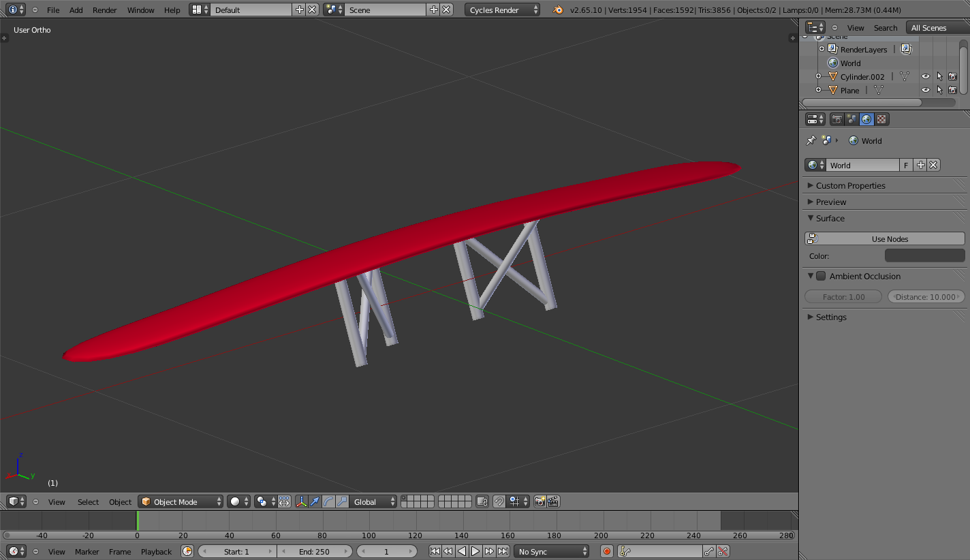Open the Render properties camera tab
970x560 pixels.
pyautogui.click(x=837, y=119)
